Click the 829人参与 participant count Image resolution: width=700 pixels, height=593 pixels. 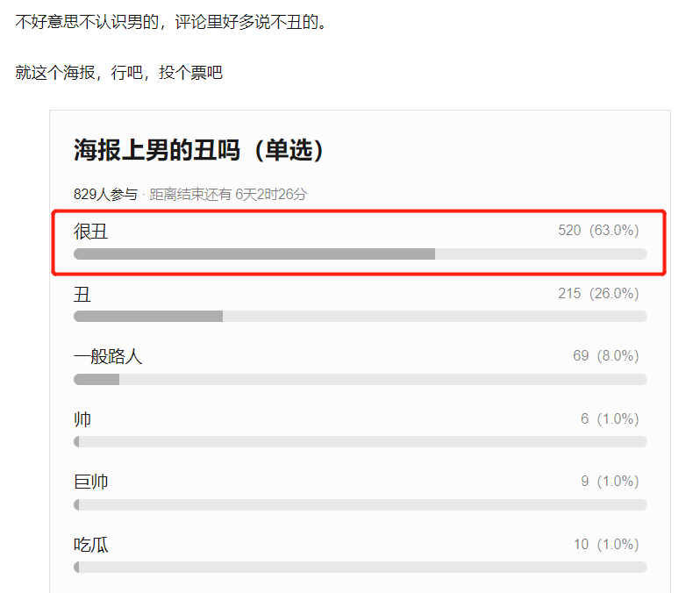[106, 194]
